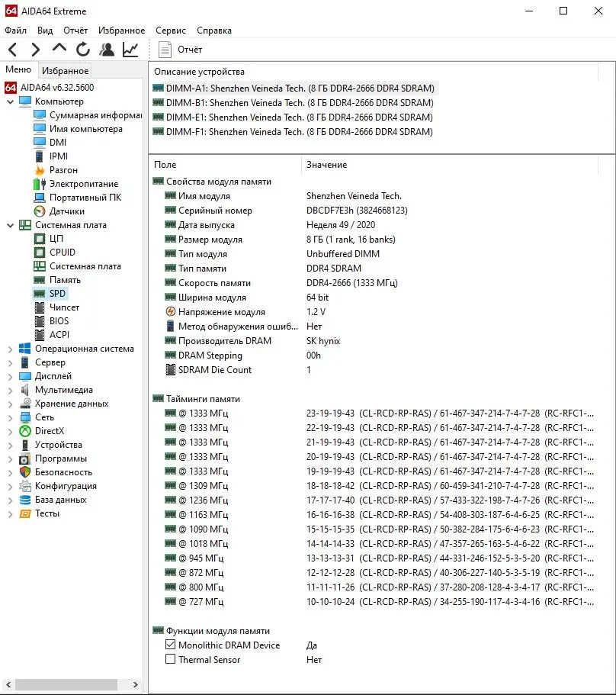Select the DIMM-B1 memory module row
The width and height of the screenshot is (616, 695).
(294, 102)
